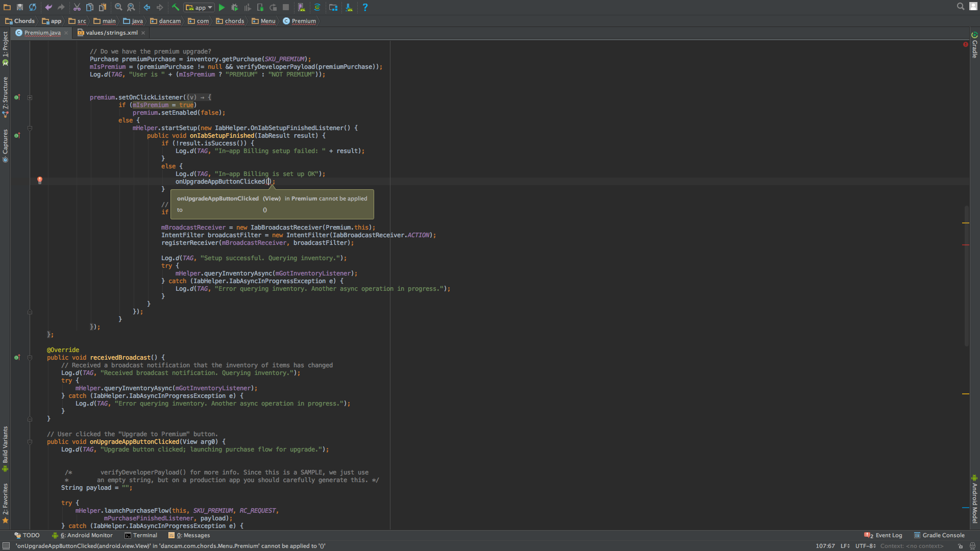Click the Sync Project with Gradle icon
Image resolution: width=980 pixels, height=551 pixels.
click(x=317, y=7)
